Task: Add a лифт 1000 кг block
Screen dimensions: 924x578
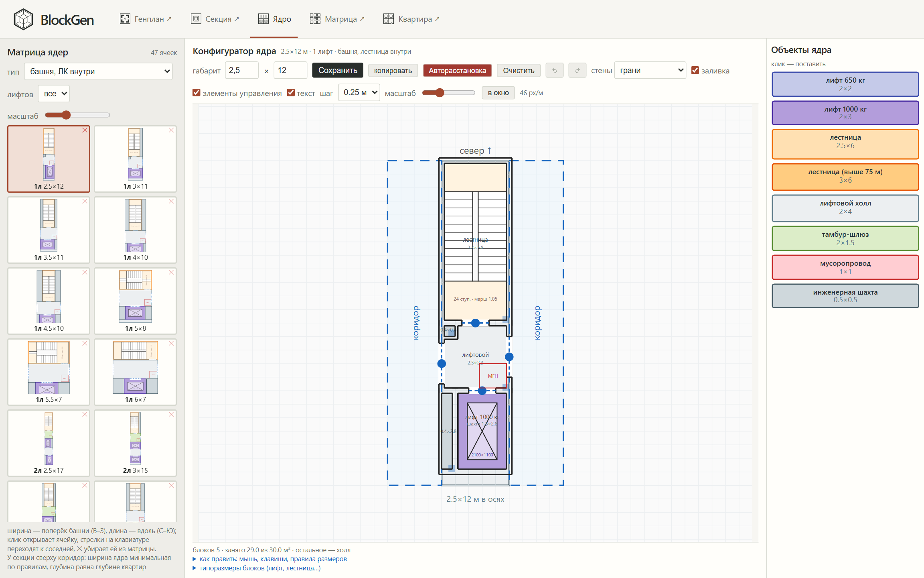Action: pos(845,113)
